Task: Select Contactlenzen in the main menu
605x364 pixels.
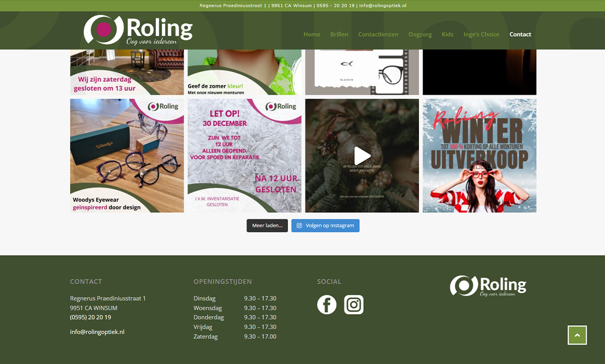Action: (x=378, y=34)
